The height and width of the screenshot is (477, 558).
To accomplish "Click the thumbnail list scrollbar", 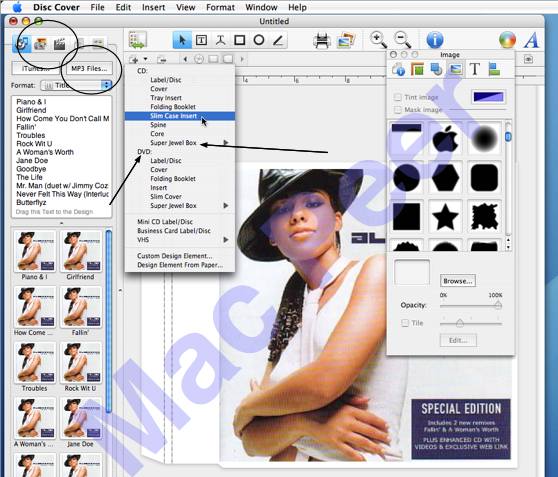I will pyautogui.click(x=109, y=322).
